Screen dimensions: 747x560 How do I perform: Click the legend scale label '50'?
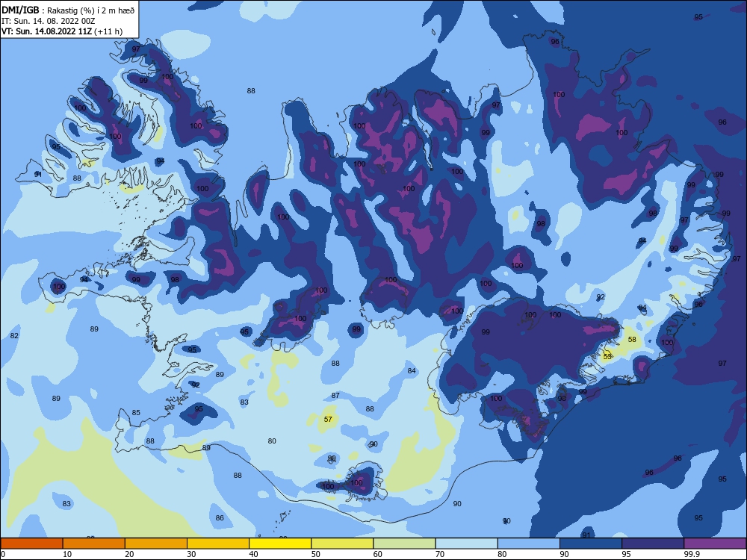coord(316,554)
